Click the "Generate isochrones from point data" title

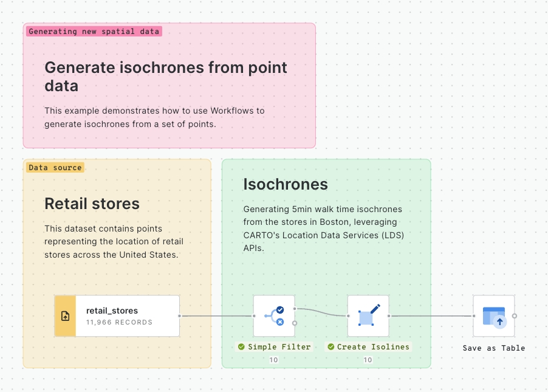click(x=166, y=77)
